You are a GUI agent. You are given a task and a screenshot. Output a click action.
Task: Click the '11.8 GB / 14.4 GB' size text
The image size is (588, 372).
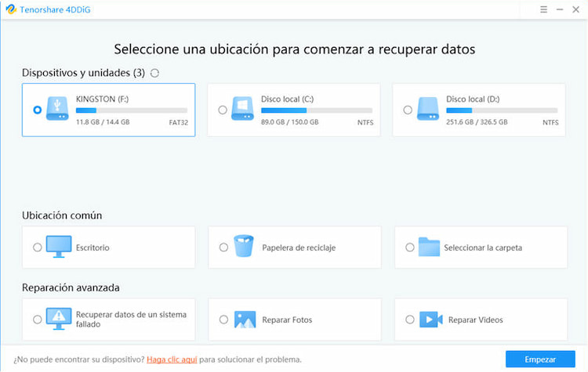coord(103,122)
